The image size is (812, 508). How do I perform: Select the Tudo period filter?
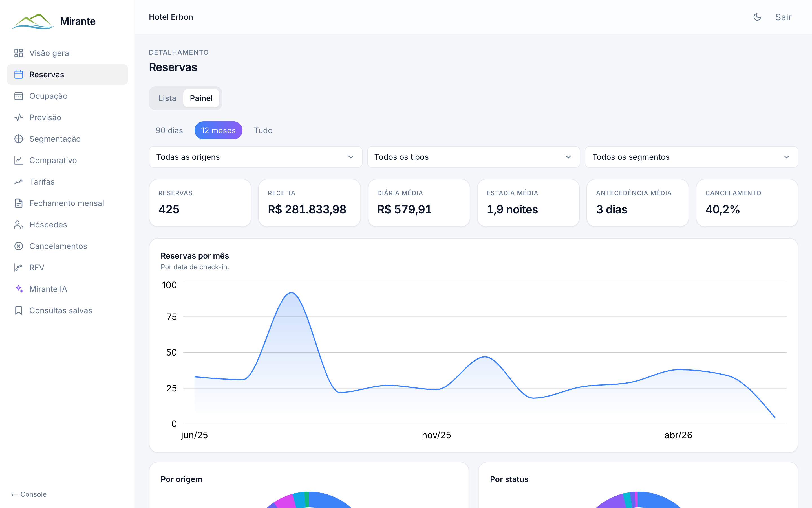pos(263,130)
